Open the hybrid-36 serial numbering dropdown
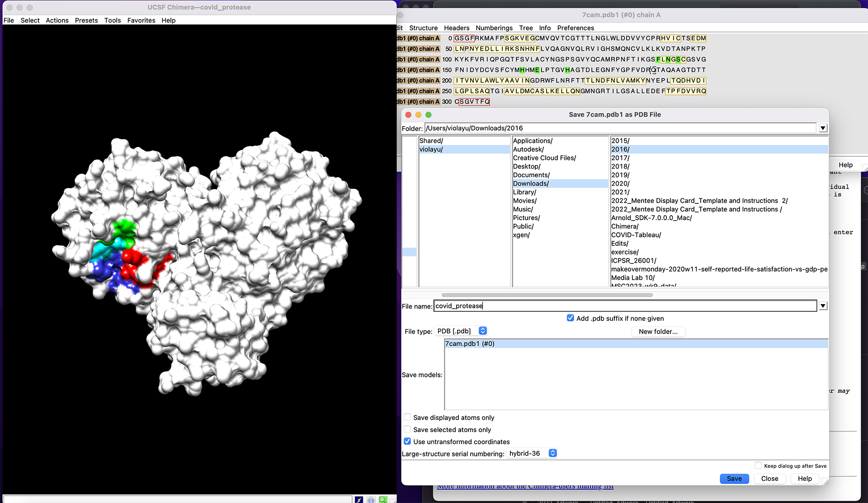 (532, 453)
